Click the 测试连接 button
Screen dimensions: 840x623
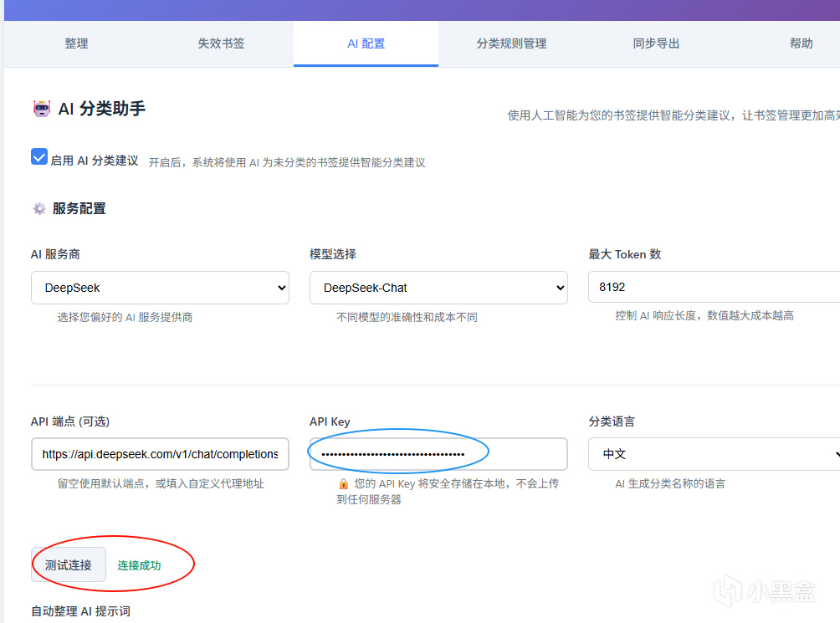(69, 564)
